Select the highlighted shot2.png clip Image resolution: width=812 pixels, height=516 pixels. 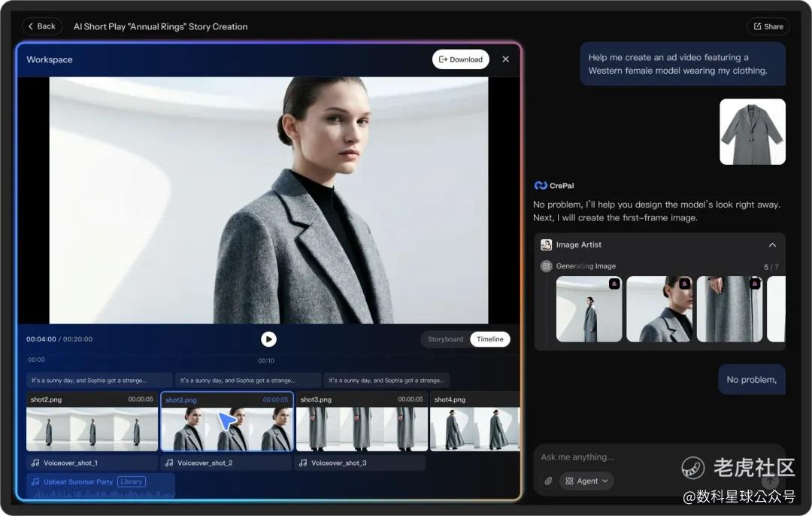pyautogui.click(x=227, y=422)
